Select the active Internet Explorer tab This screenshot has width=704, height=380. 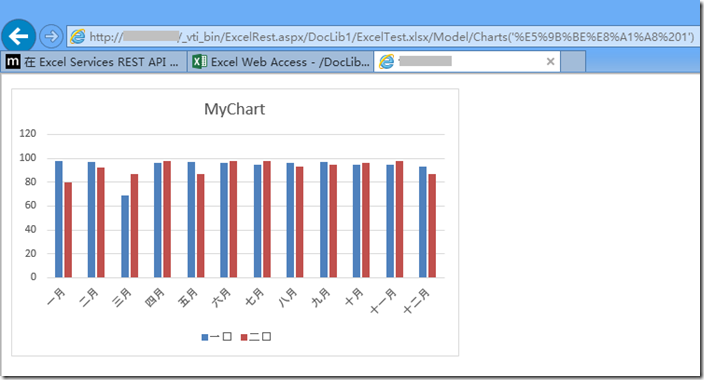coord(467,62)
